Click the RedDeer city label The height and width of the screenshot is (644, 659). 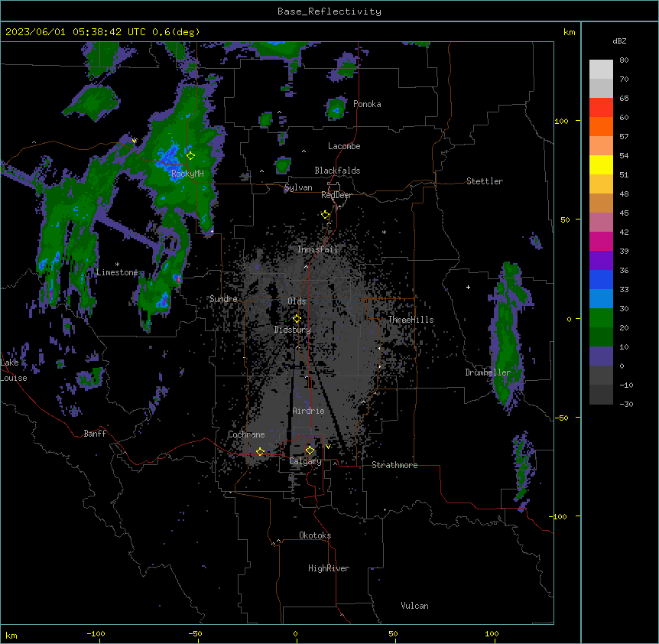pyautogui.click(x=336, y=195)
